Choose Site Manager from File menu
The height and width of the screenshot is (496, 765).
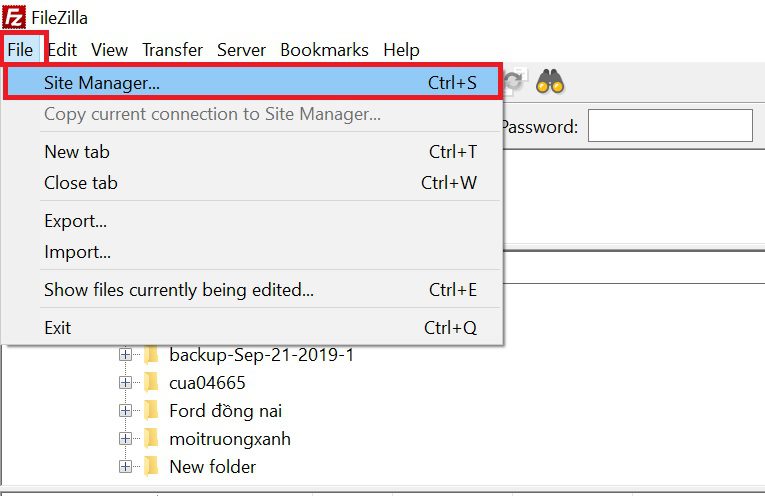coord(252,82)
